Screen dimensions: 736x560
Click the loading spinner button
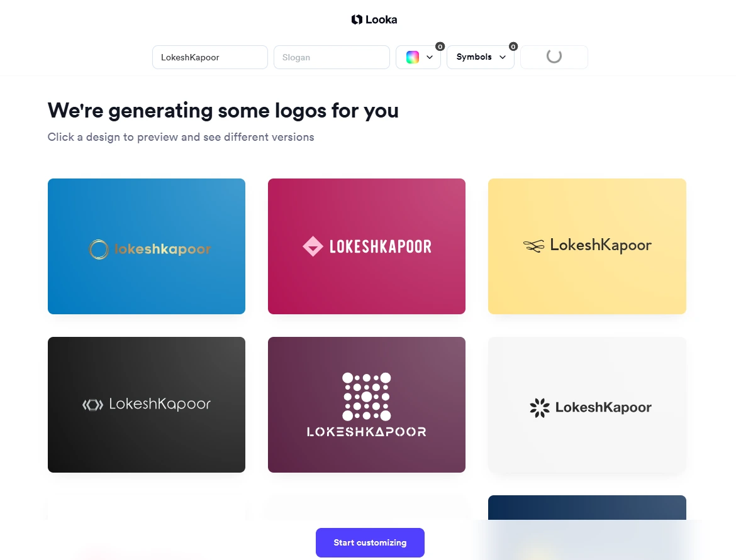(554, 57)
